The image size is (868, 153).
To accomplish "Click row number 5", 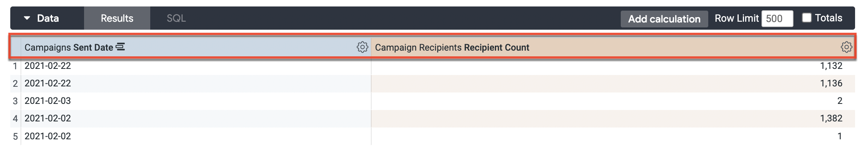I will click(15, 136).
